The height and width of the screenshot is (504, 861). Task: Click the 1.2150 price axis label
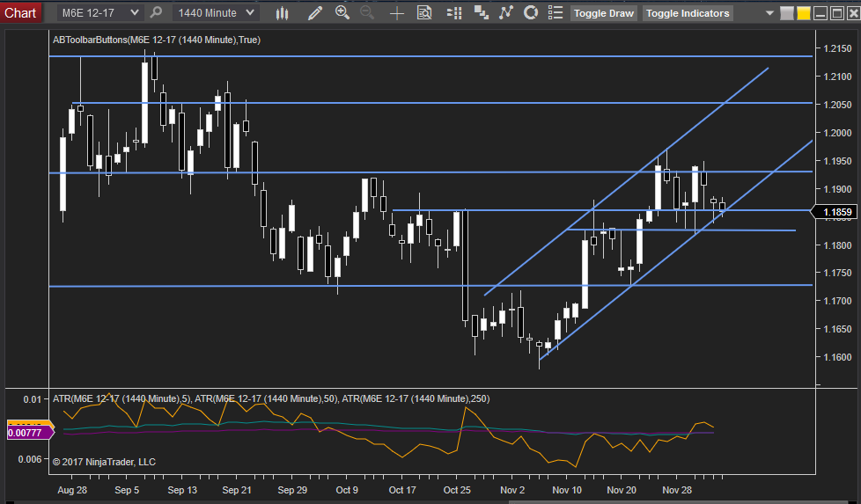(x=837, y=48)
